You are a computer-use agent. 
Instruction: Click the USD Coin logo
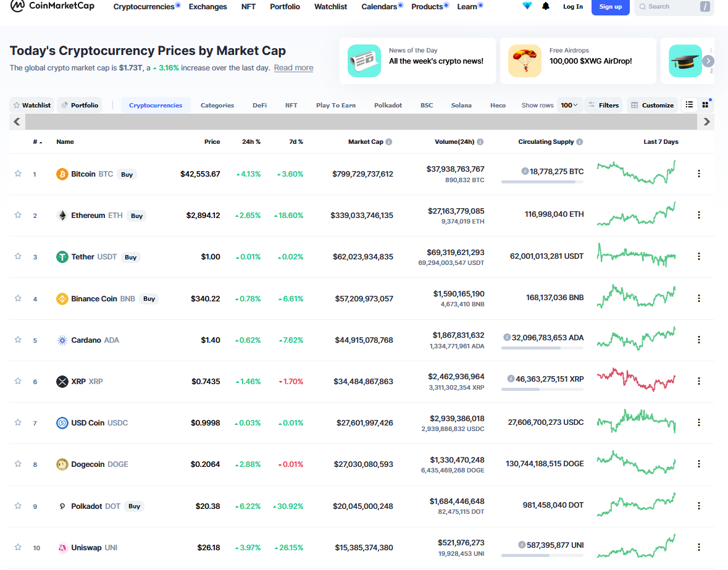62,423
